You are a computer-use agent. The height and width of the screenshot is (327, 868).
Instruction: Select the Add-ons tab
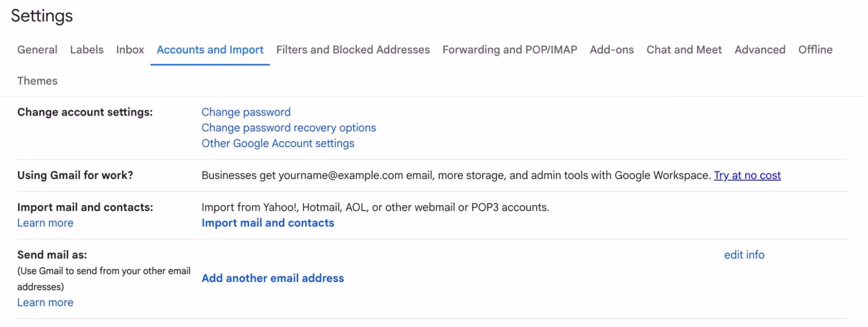pos(611,50)
